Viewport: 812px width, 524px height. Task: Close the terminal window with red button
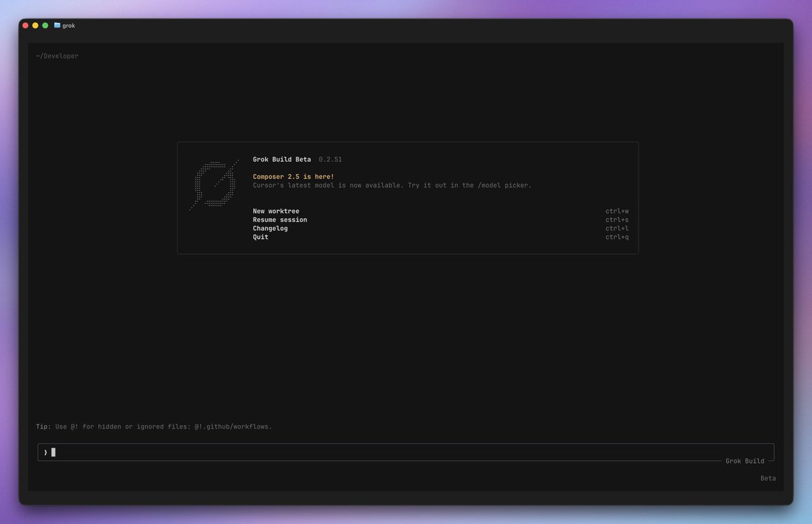click(26, 25)
